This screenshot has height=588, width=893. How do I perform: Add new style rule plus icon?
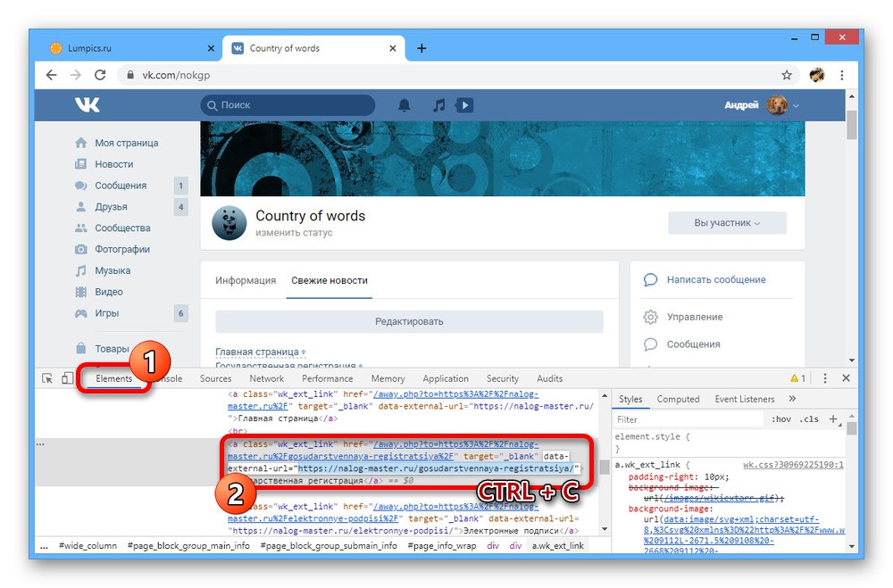click(x=833, y=419)
